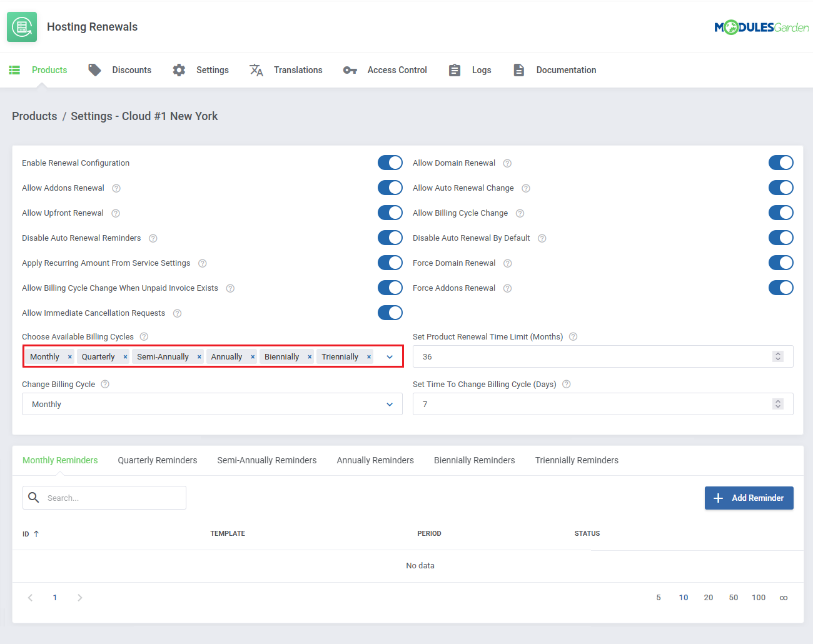Remove Quarterly from billing cycles
Screen dimensions: 813x644
[125, 357]
